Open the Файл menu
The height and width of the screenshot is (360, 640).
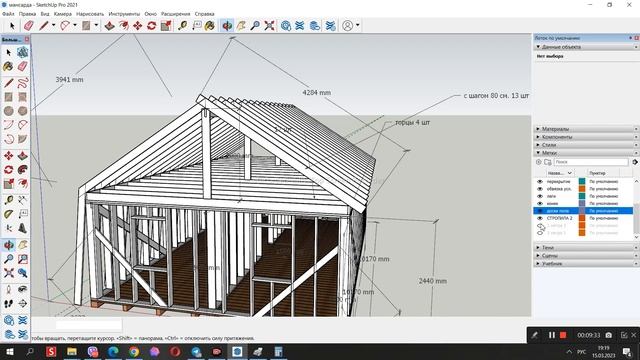tap(8, 14)
